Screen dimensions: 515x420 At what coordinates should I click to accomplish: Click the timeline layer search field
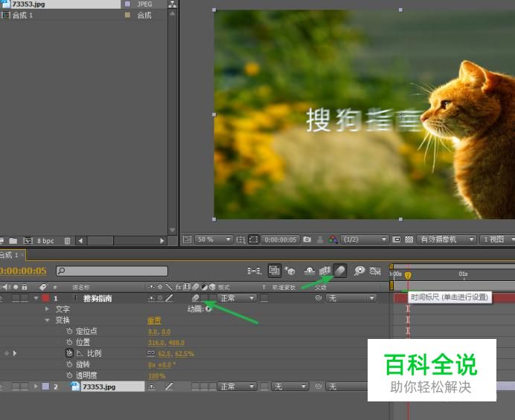click(x=112, y=271)
